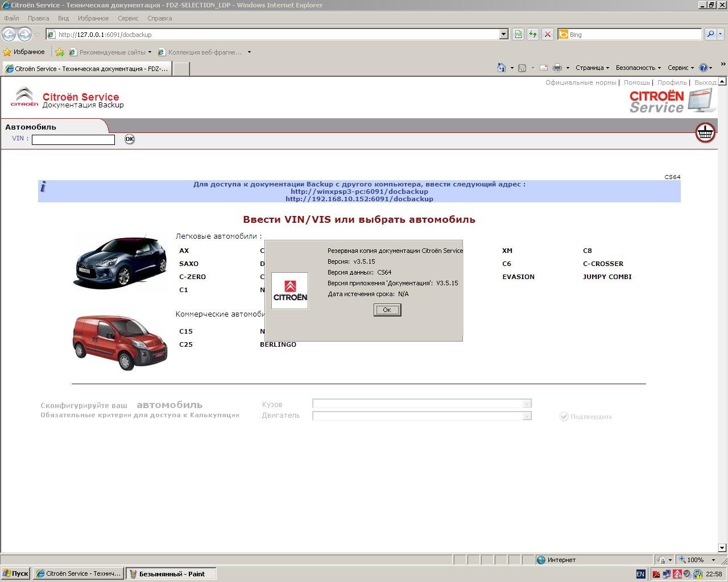728x582 pixels.
Task: Open the Сервис command bar dropdown
Action: click(681, 68)
